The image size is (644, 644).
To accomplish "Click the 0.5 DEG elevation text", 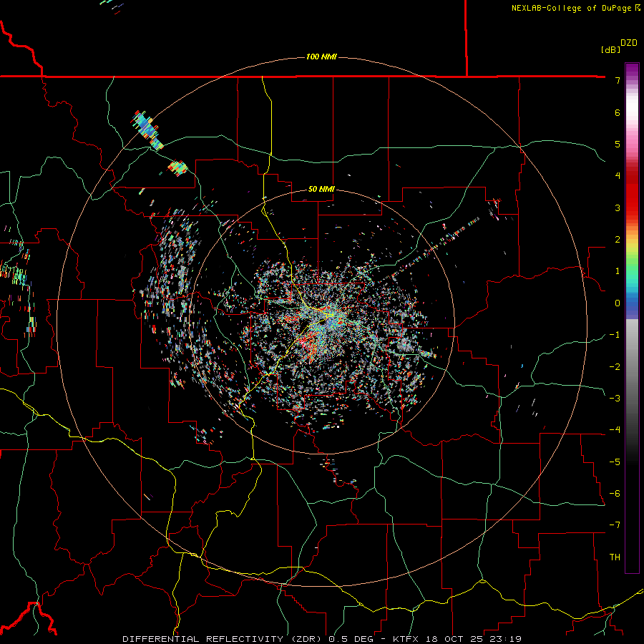I will click(x=351, y=639).
